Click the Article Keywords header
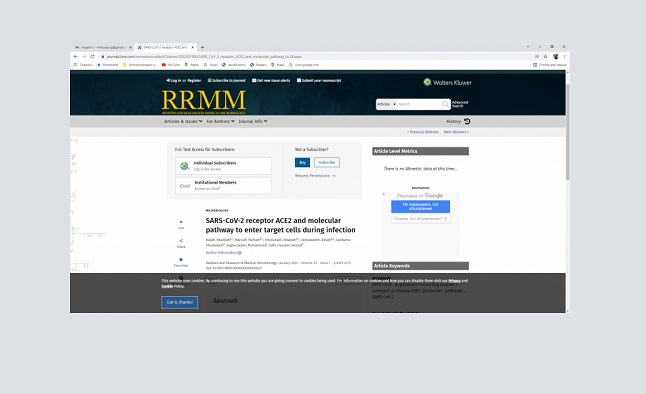 click(420, 266)
